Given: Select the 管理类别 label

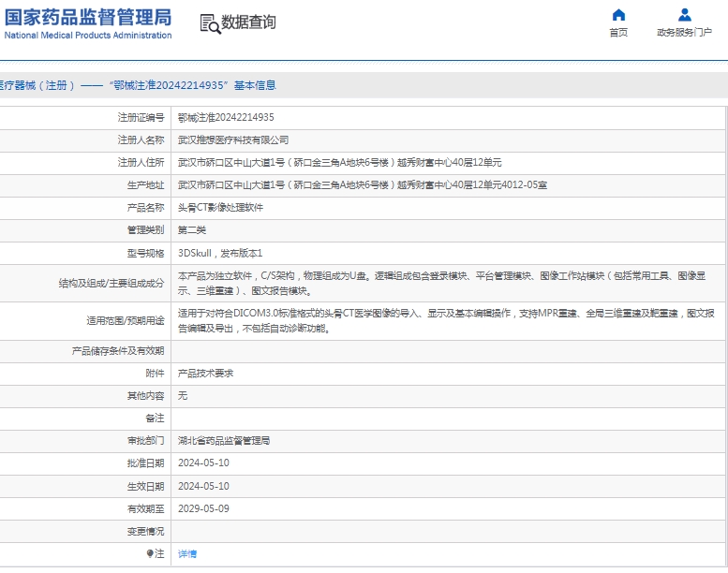Looking at the screenshot, I should coord(145,230).
